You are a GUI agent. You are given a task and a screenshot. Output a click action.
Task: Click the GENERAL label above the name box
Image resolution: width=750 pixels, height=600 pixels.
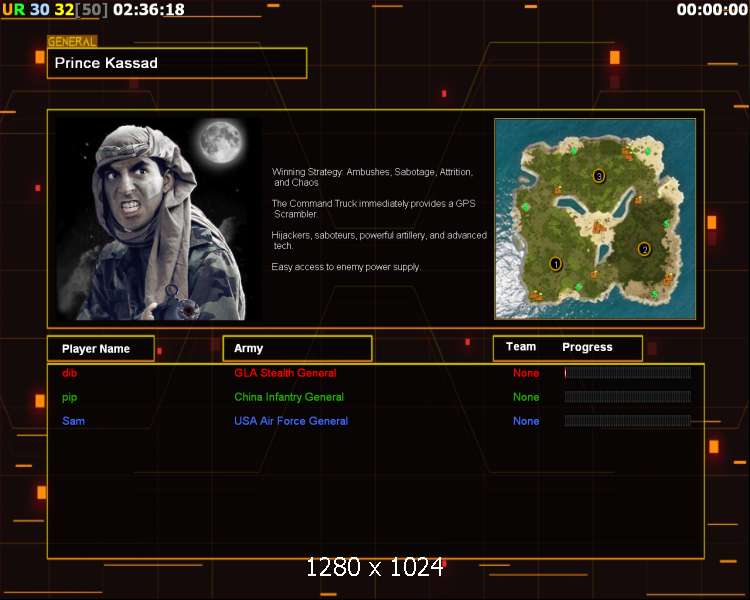point(72,42)
